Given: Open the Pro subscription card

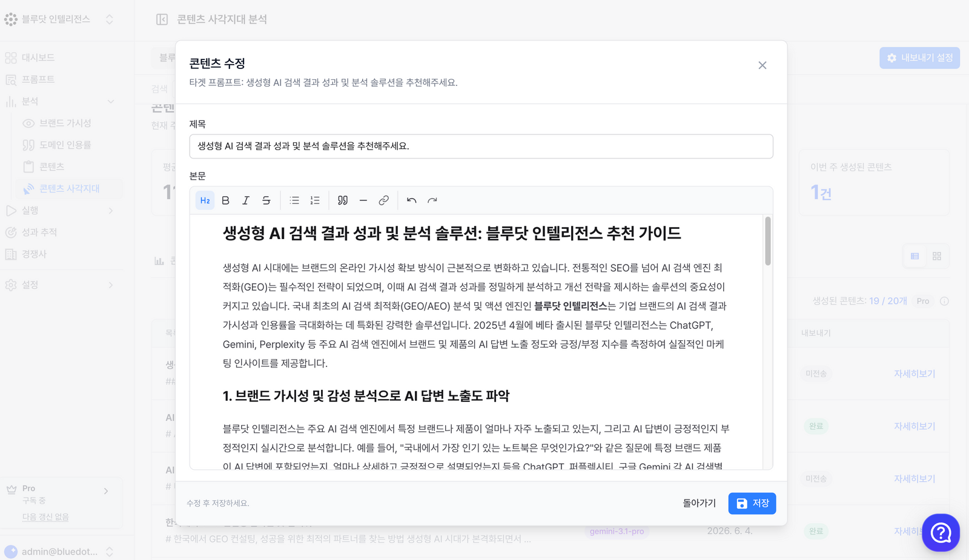Looking at the screenshot, I should pos(61,502).
